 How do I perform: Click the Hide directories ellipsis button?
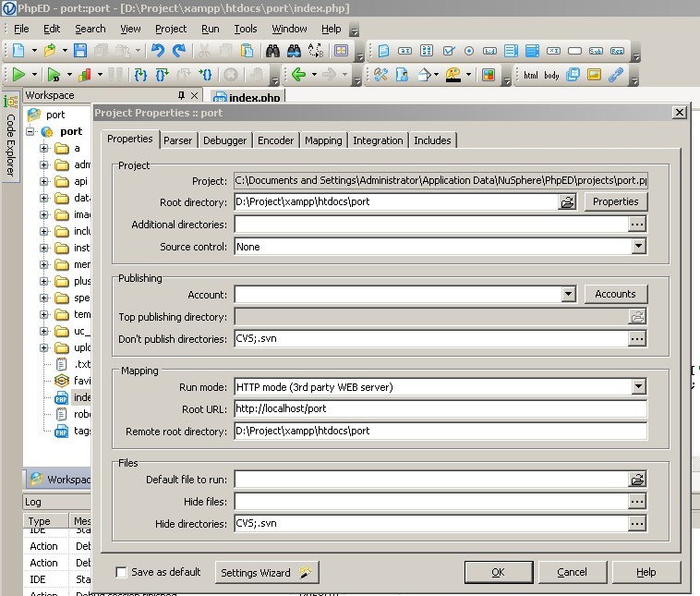coord(637,523)
